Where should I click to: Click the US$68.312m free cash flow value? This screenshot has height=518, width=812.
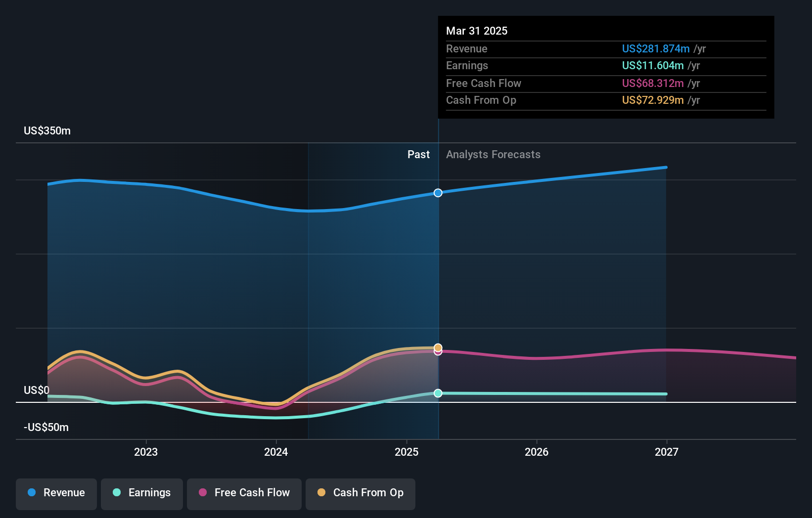click(653, 84)
